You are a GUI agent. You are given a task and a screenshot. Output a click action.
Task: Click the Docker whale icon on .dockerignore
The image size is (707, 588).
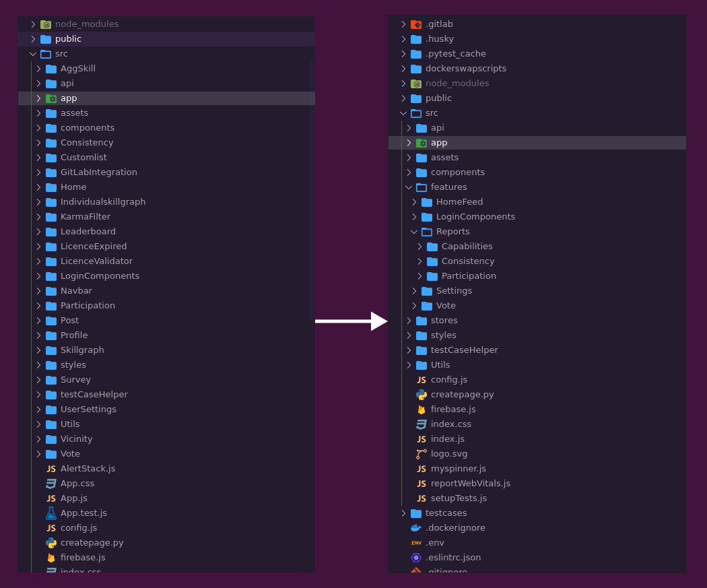415,527
